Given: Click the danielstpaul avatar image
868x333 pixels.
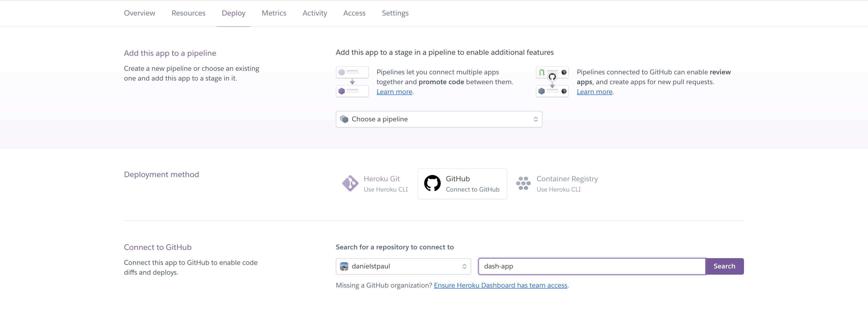Looking at the screenshot, I should click(x=344, y=266).
